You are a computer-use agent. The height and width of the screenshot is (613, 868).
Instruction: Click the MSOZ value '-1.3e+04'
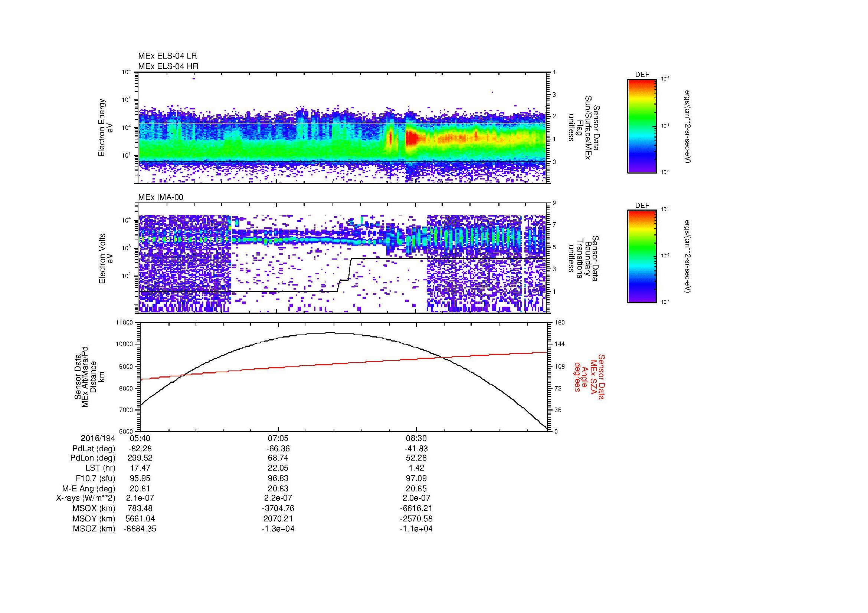(278, 529)
